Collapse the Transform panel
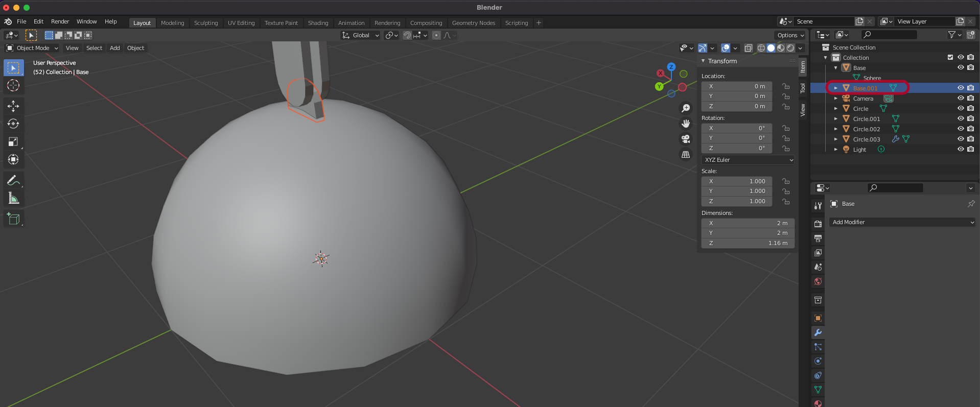 (704, 61)
